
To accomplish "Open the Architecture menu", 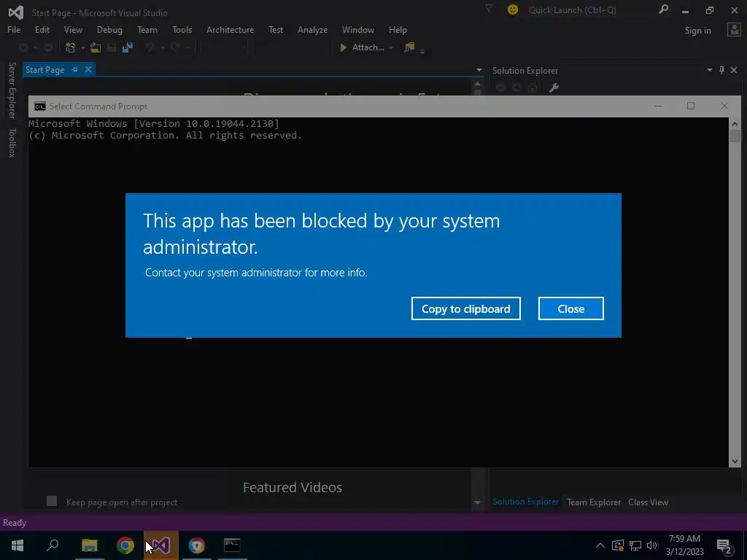I will click(x=230, y=29).
